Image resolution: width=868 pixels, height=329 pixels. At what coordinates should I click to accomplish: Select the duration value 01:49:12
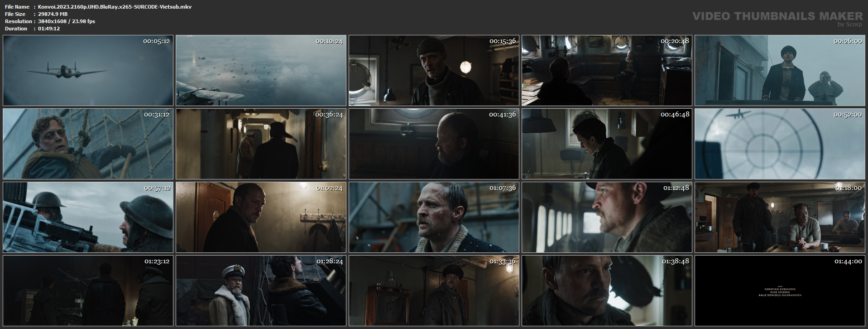[x=49, y=29]
